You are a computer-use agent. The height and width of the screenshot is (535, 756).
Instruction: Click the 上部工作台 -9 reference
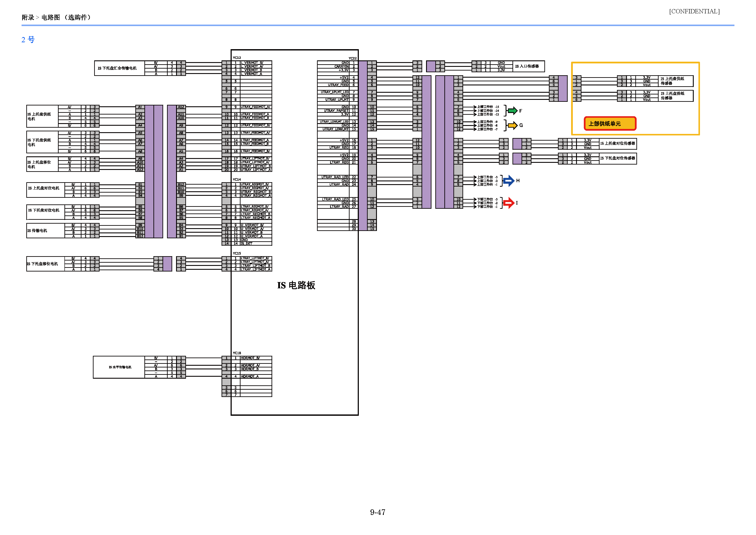(487, 122)
